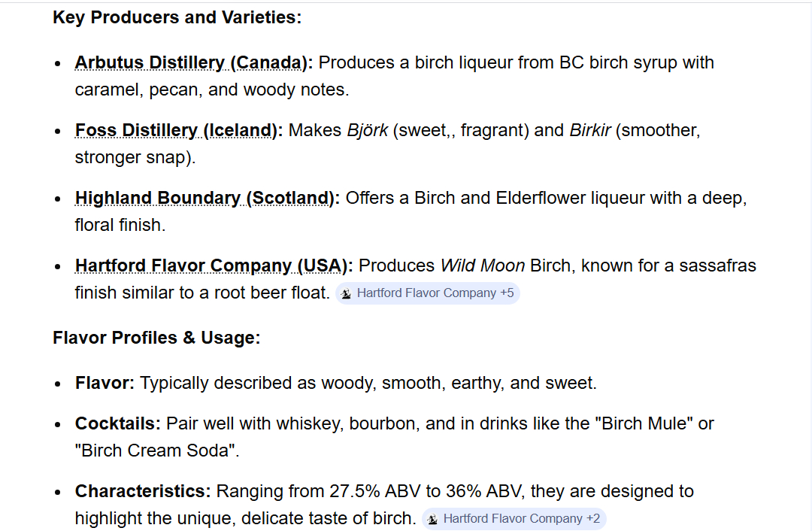Screen dimensions: 812x531
Task: Click the bold "Characteristics:" label
Action: point(143,491)
